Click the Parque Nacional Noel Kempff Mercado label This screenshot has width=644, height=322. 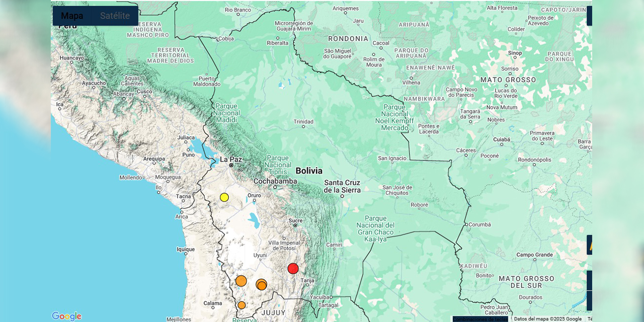pos(394,117)
